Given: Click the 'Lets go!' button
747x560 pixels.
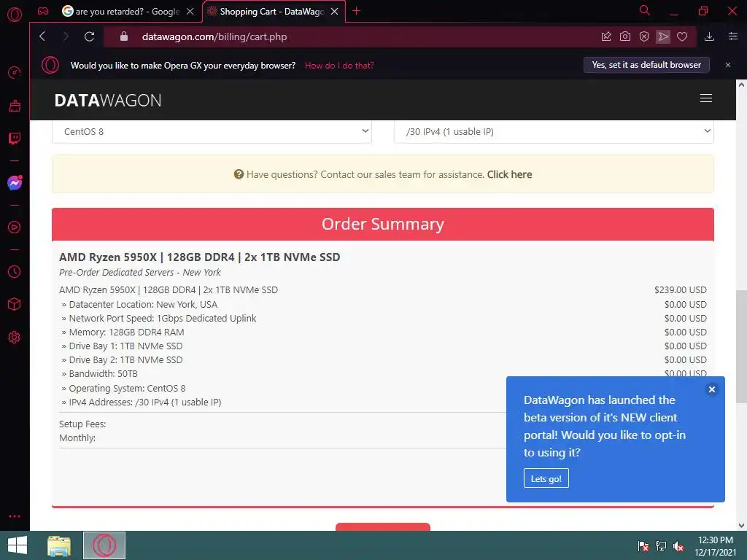Looking at the screenshot, I should 546,478.
